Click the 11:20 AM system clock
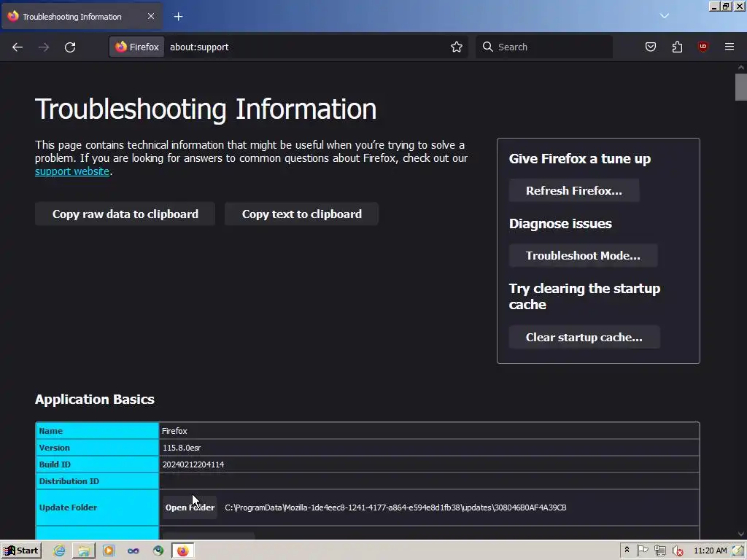This screenshot has width=747, height=560. point(711,551)
